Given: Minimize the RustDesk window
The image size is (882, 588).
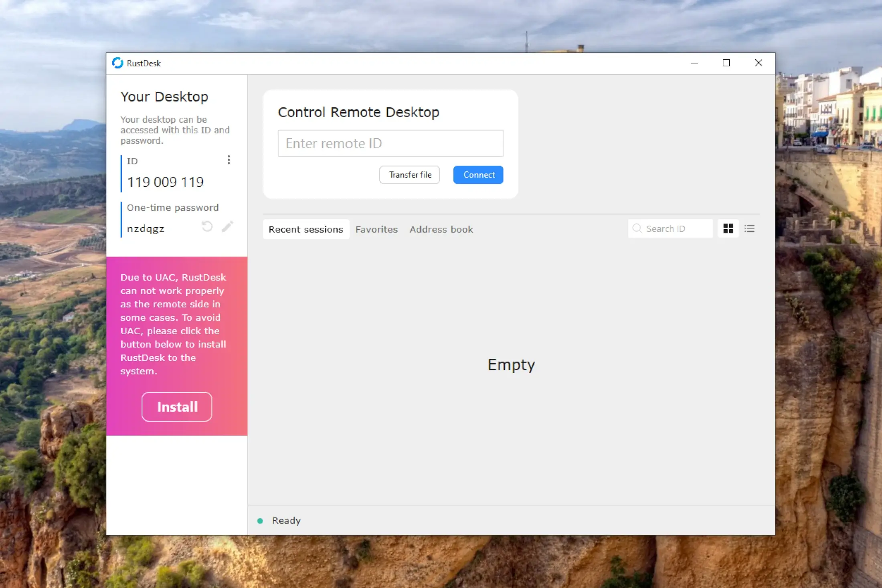Looking at the screenshot, I should tap(694, 63).
